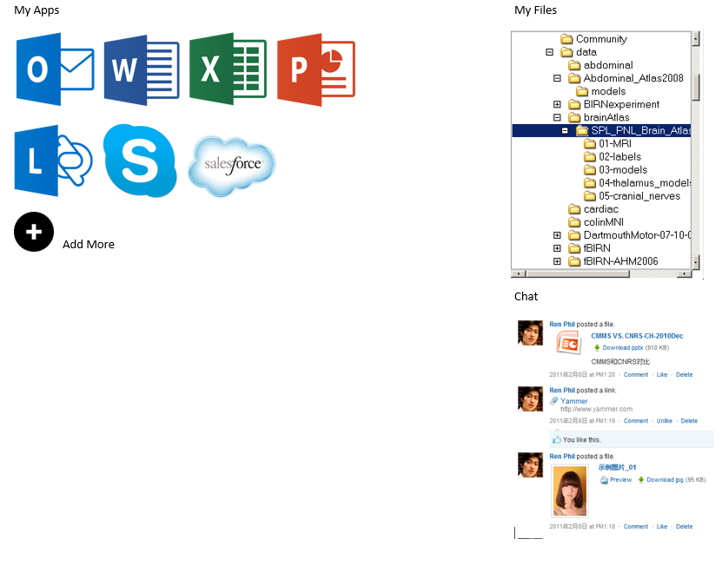This screenshot has height=572, width=728.
Task: Open the Excel app icon
Action: coord(228,69)
